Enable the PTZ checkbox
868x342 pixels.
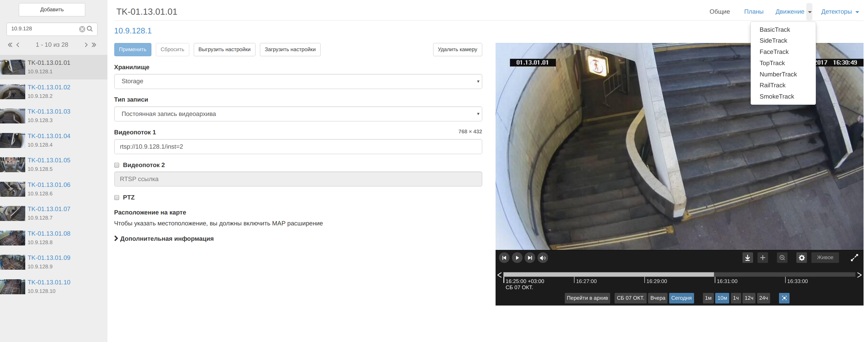[x=117, y=198]
